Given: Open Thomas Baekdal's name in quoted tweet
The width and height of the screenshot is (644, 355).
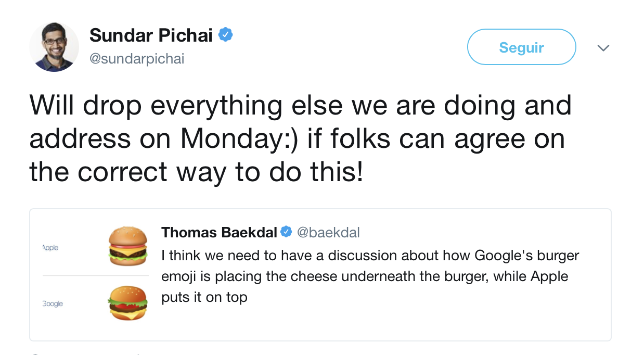Looking at the screenshot, I should 219,232.
